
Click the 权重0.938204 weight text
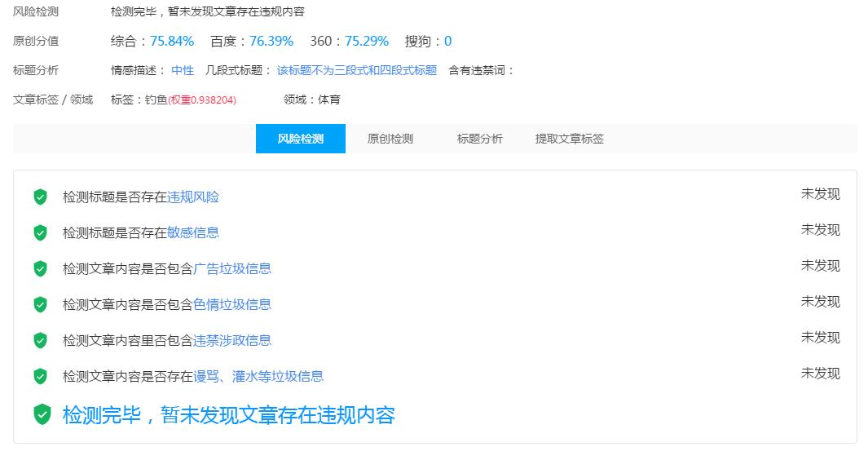click(x=202, y=100)
